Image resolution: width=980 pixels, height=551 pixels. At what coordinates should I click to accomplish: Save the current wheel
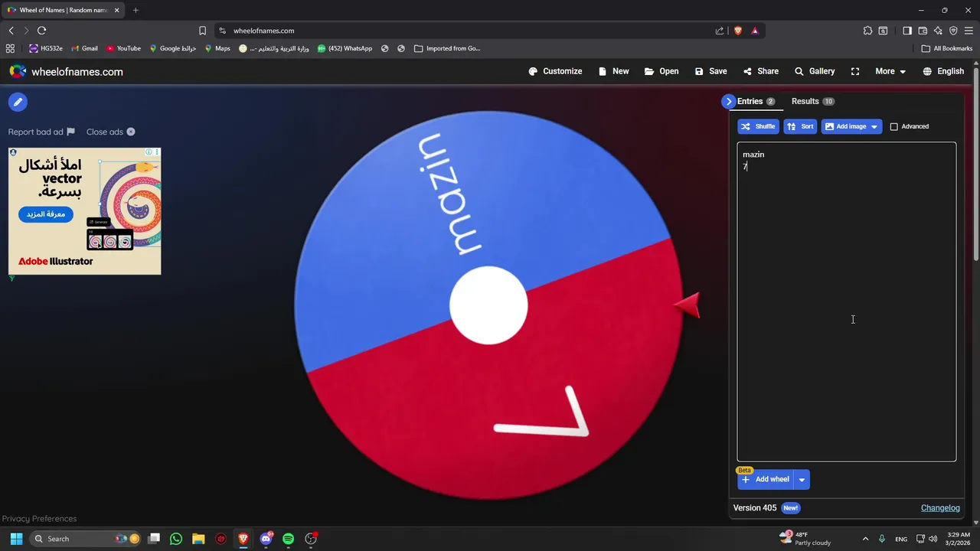(x=710, y=71)
